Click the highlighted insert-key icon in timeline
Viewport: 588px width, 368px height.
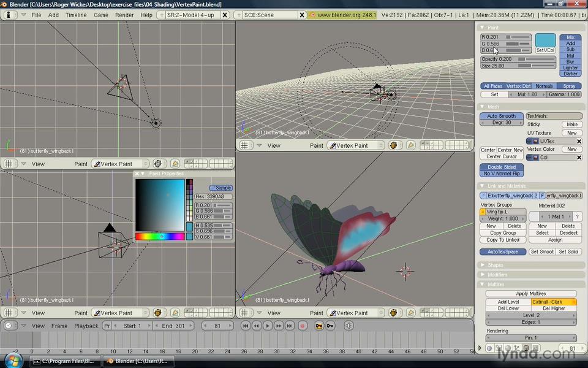click(319, 326)
